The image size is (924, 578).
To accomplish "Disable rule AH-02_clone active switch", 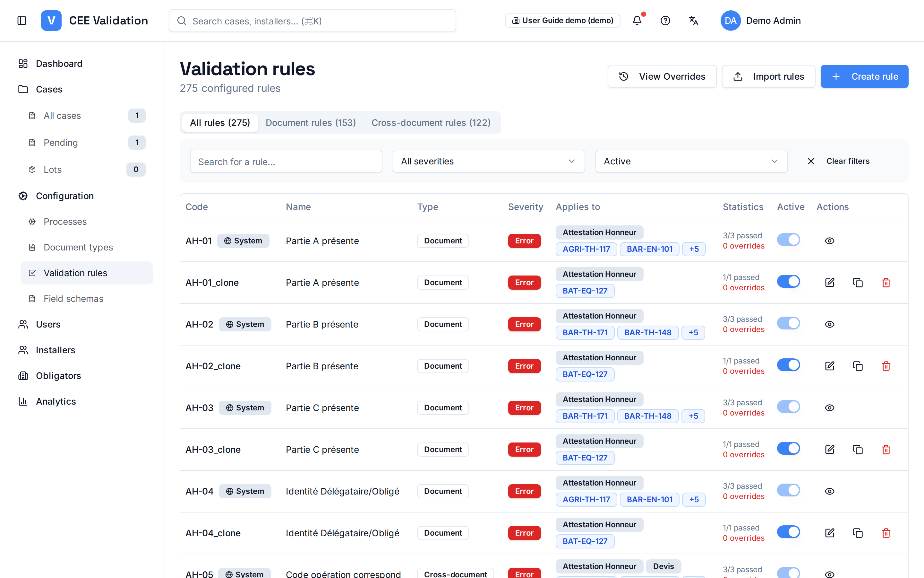I will (788, 365).
